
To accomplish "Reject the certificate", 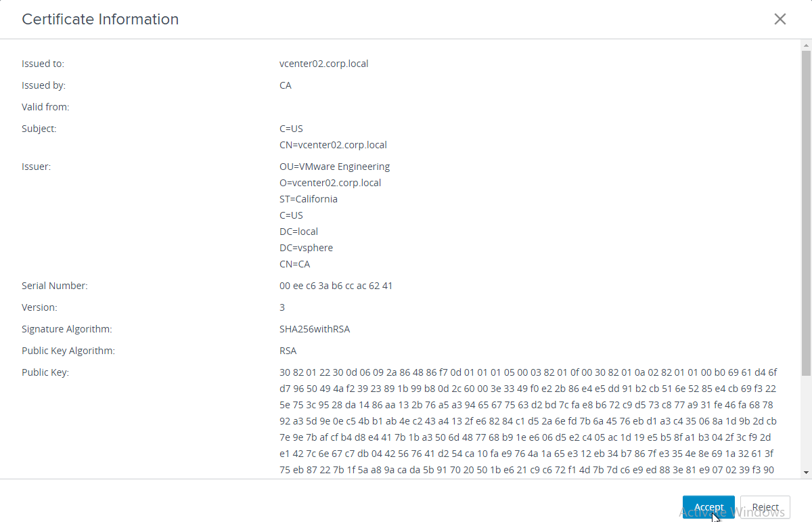I will click(x=765, y=507).
